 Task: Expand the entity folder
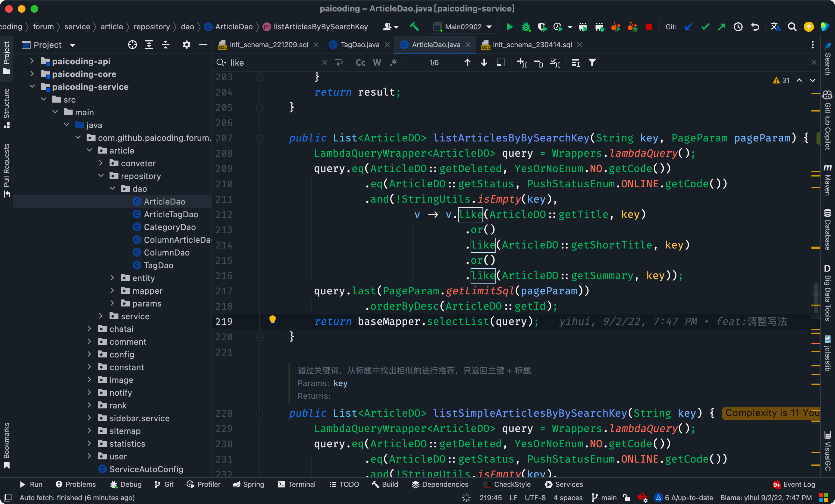pos(112,278)
